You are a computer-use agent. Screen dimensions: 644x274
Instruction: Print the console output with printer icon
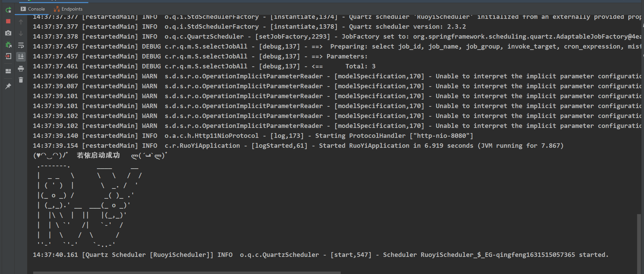coord(21,68)
